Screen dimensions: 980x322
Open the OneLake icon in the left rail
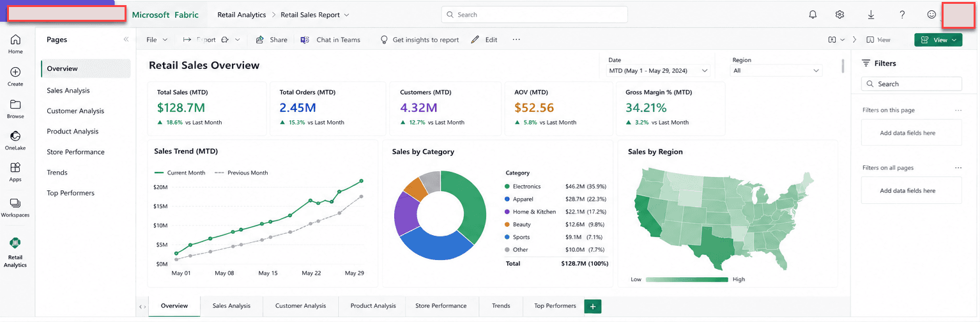tap(15, 136)
